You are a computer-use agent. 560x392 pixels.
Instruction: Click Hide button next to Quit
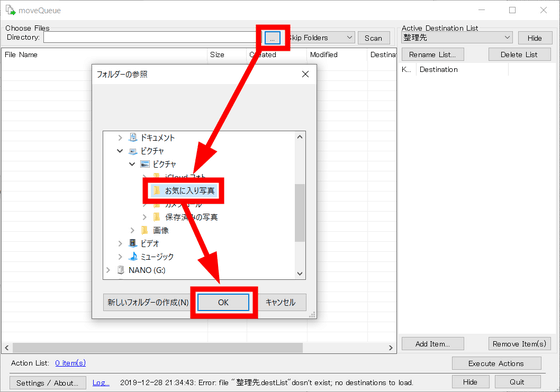coord(470,382)
